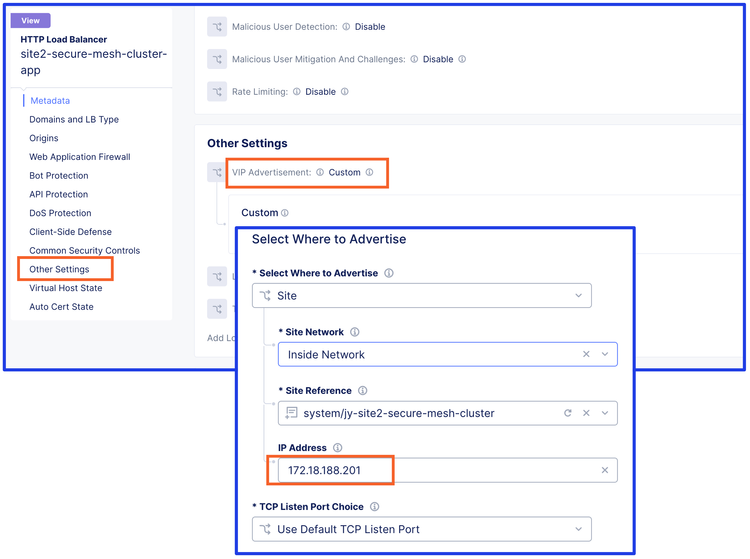Clear the IP Address field value
Viewport: 750px width, 559px height.
605,470
